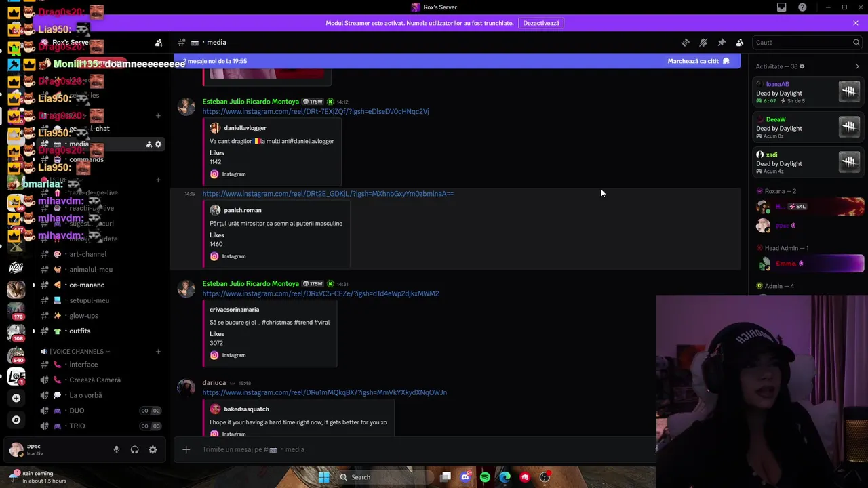Open server with 108 badge
Screen dimensions: 868x488
(16, 332)
